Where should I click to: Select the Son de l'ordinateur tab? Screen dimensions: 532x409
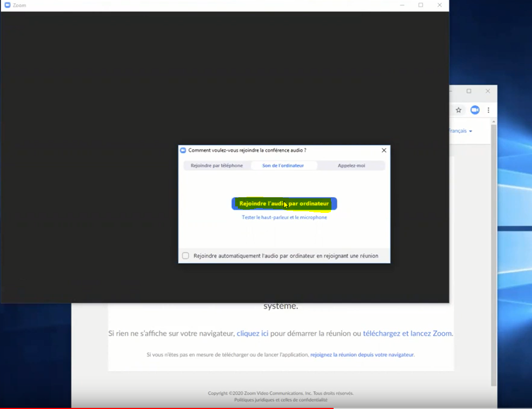tap(283, 165)
